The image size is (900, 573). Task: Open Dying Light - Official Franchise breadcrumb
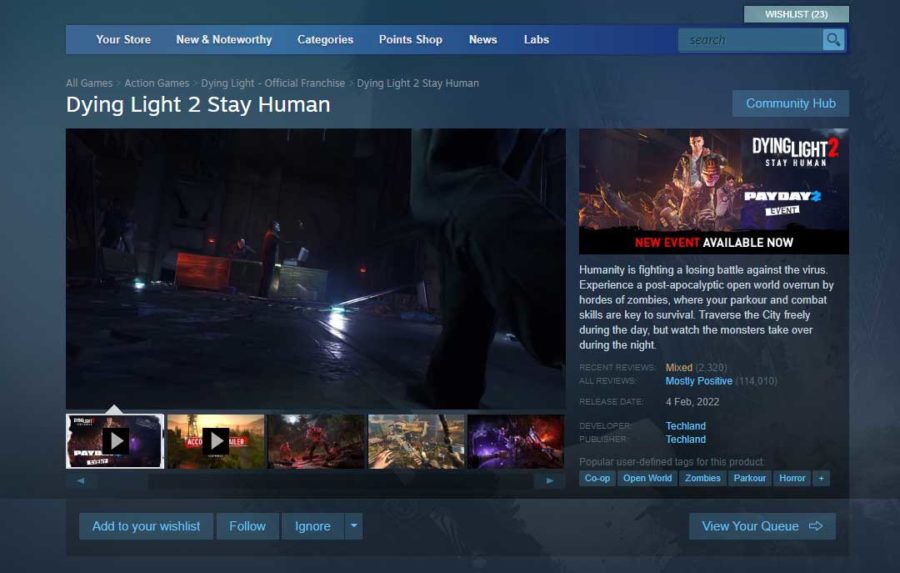point(273,83)
